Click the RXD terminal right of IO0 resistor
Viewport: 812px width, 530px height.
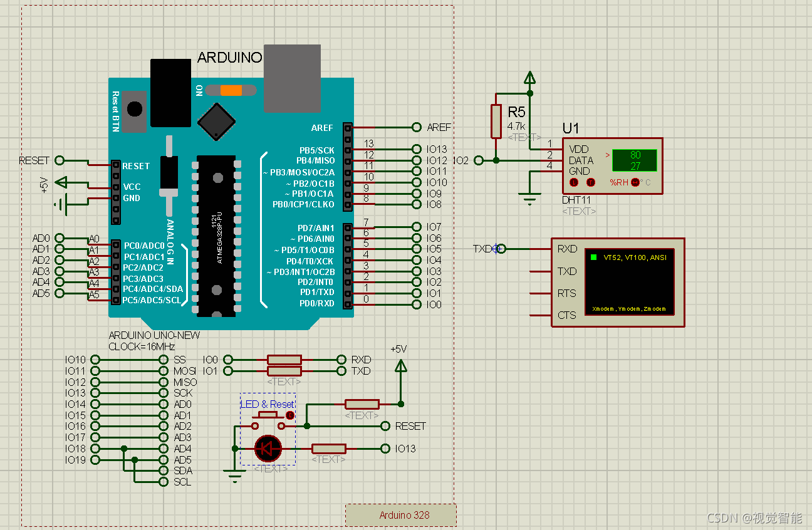(x=341, y=360)
